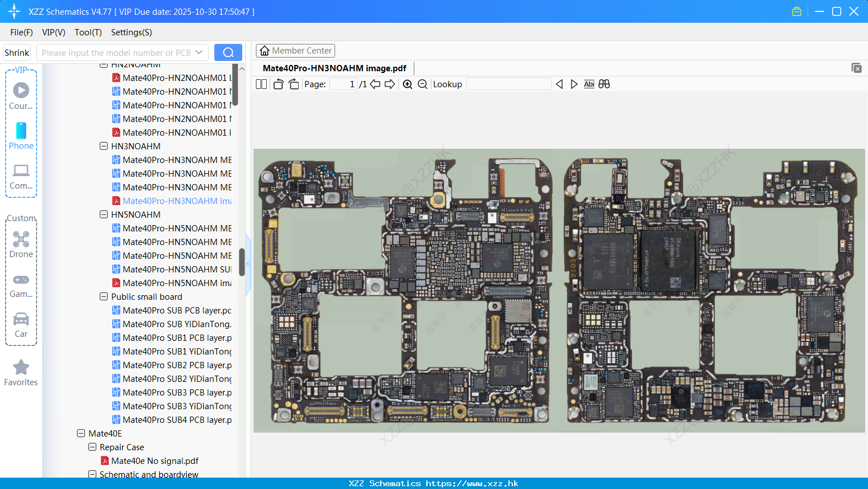Viewport: 868px width, 489px height.
Task: Zoom in on the PDF
Action: 407,84
